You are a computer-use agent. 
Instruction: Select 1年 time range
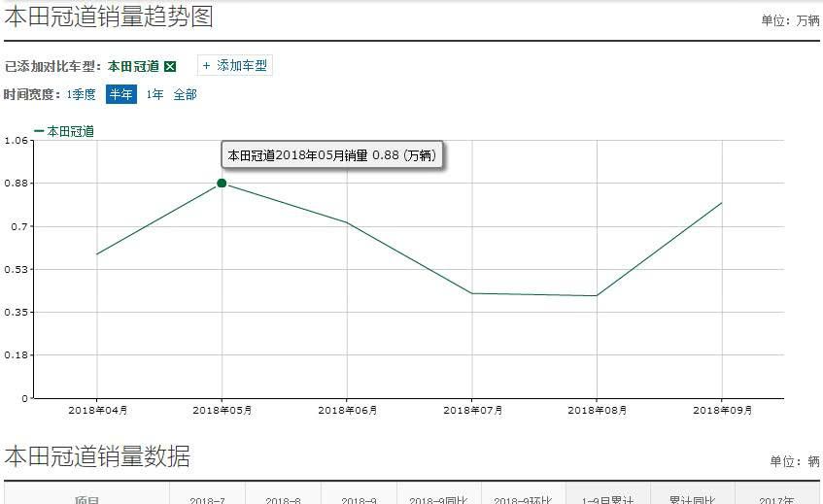[x=154, y=94]
